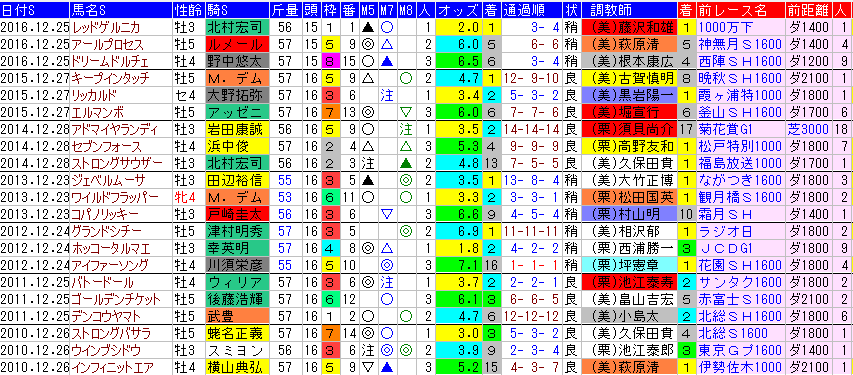853x375 pixels.
Task: Click jockey cell スミヨン
Action: point(238,350)
